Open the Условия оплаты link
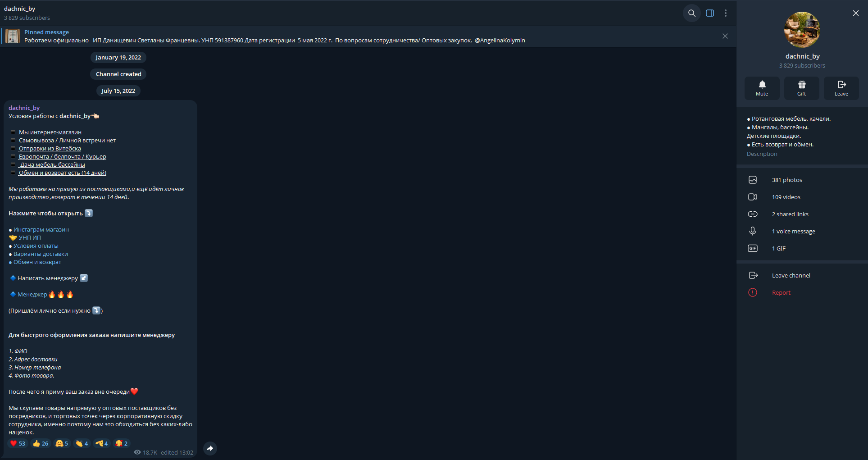This screenshot has width=868, height=460. click(36, 246)
